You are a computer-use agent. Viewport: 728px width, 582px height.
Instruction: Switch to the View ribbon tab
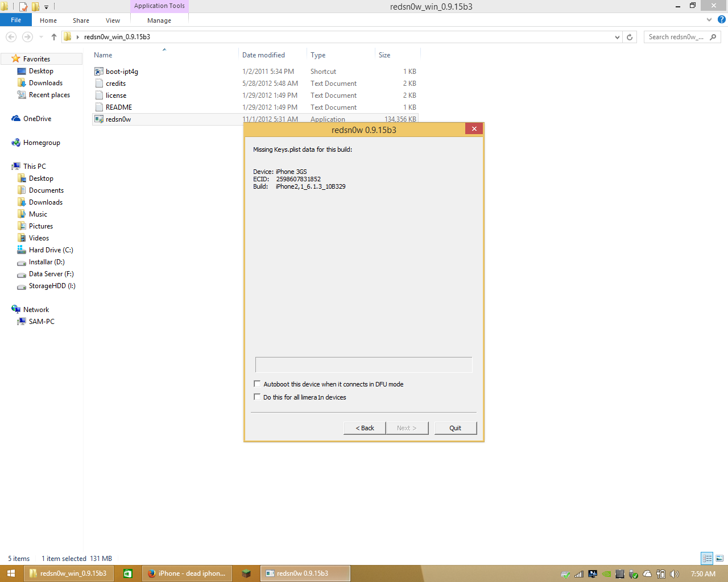tap(113, 20)
